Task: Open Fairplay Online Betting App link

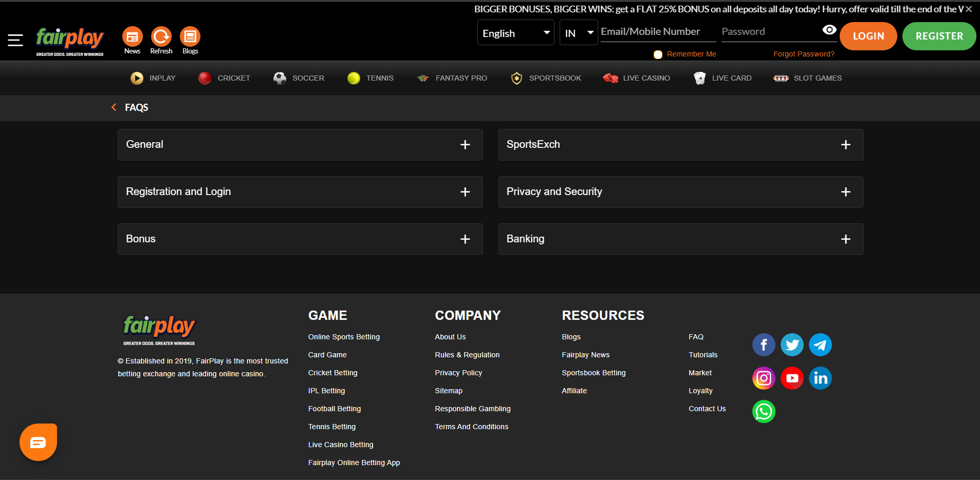Action: pos(354,463)
